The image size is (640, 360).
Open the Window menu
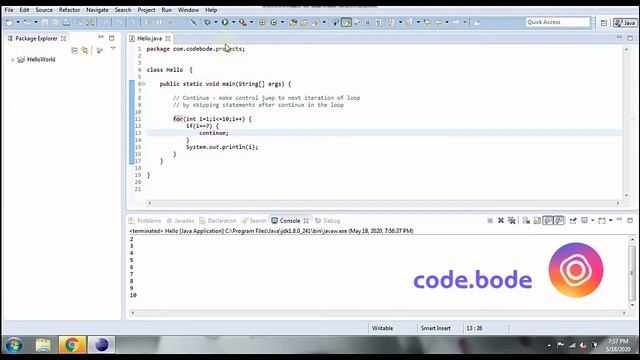tap(188, 10)
